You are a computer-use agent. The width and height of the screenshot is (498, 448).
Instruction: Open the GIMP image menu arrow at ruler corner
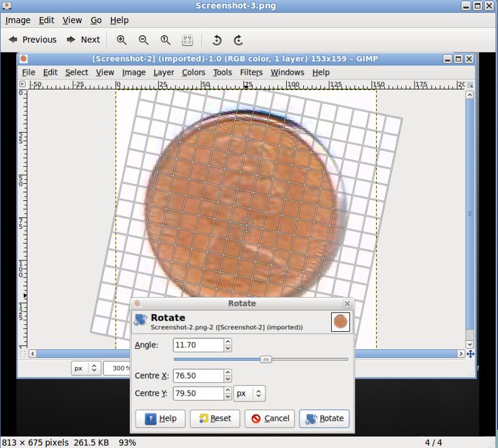(x=23, y=84)
